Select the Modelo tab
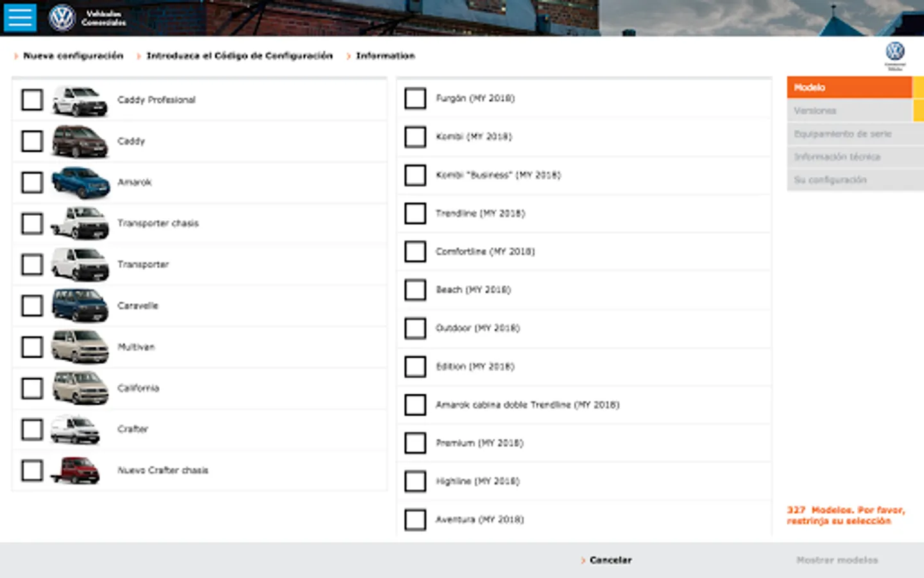 [x=850, y=87]
